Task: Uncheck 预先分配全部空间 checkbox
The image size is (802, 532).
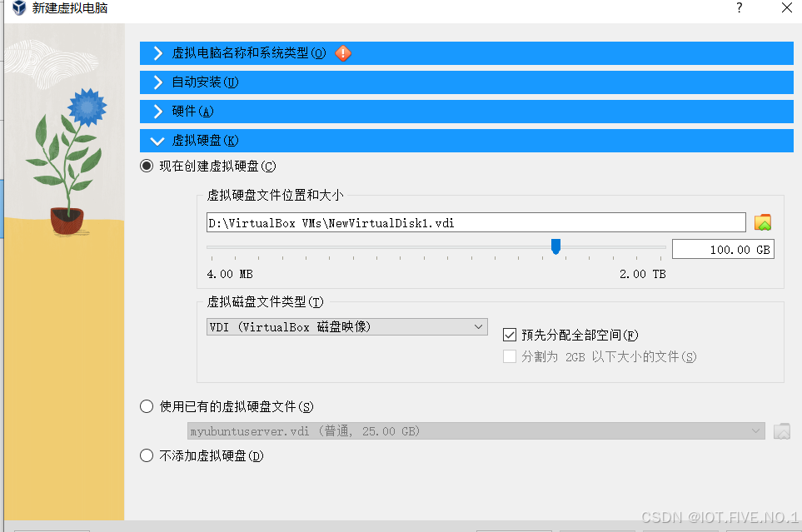Action: point(510,335)
